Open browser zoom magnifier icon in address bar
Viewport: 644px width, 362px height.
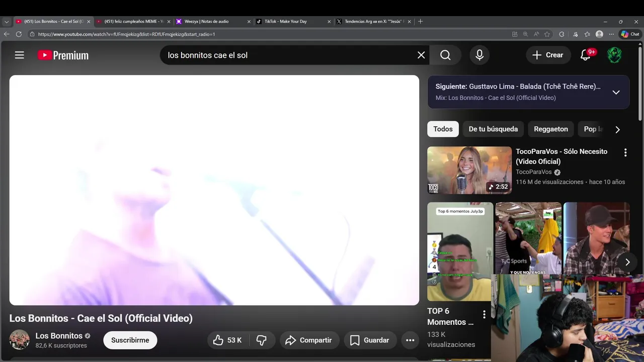pos(525,34)
